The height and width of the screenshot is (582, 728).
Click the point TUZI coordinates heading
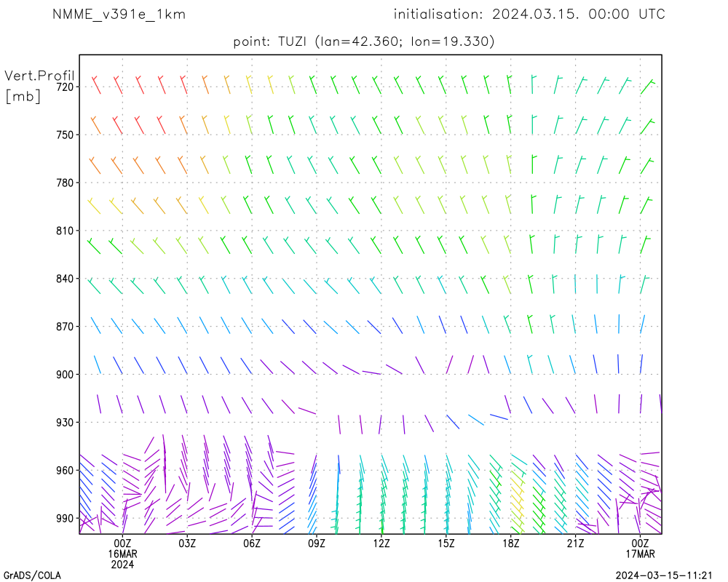click(x=363, y=41)
